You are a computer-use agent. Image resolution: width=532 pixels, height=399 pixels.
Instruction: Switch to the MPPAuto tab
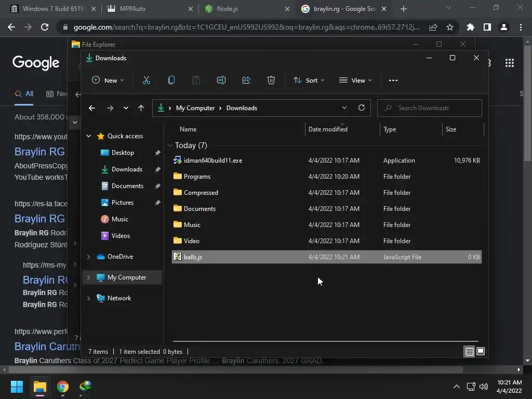tap(149, 9)
